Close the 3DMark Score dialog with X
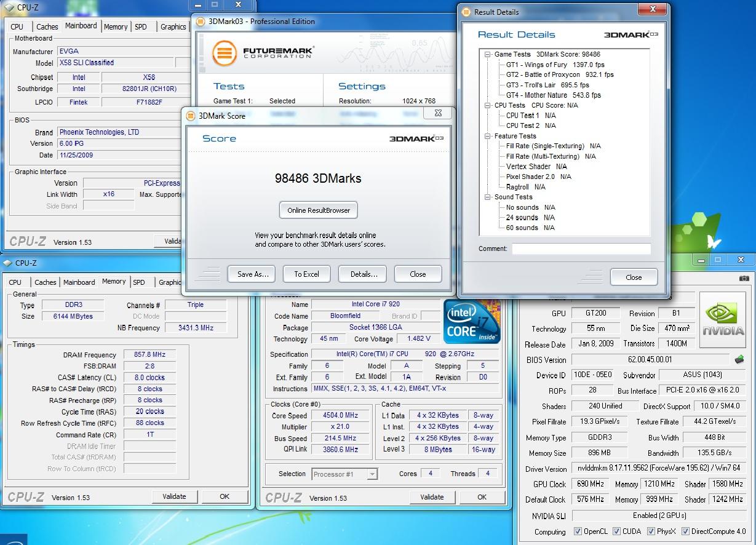The image size is (756, 545). [x=438, y=113]
